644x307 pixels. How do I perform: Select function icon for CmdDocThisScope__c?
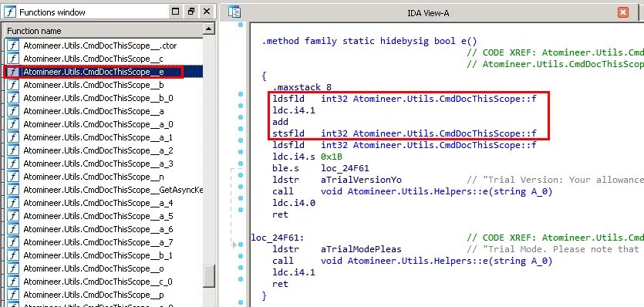click(x=13, y=59)
